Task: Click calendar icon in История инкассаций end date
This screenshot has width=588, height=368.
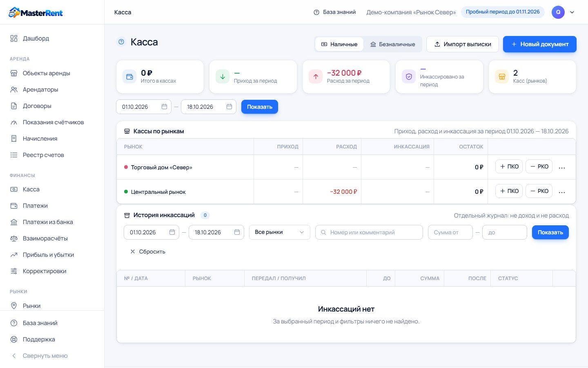Action: (237, 232)
